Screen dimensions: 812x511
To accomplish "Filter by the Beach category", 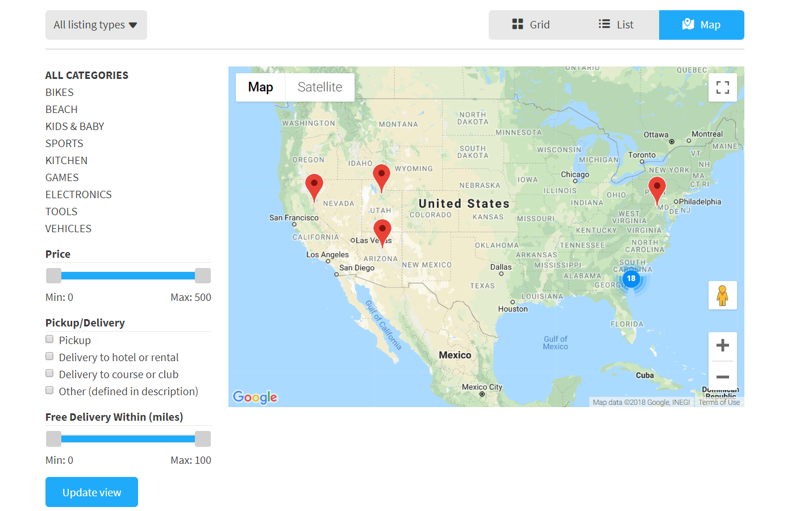I will point(61,110).
